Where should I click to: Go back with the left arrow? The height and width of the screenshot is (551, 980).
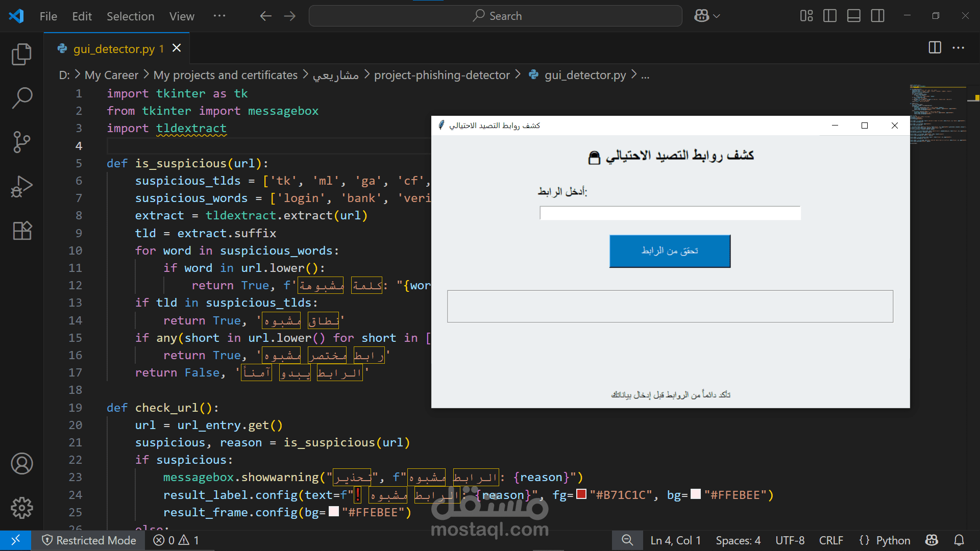[x=265, y=16]
